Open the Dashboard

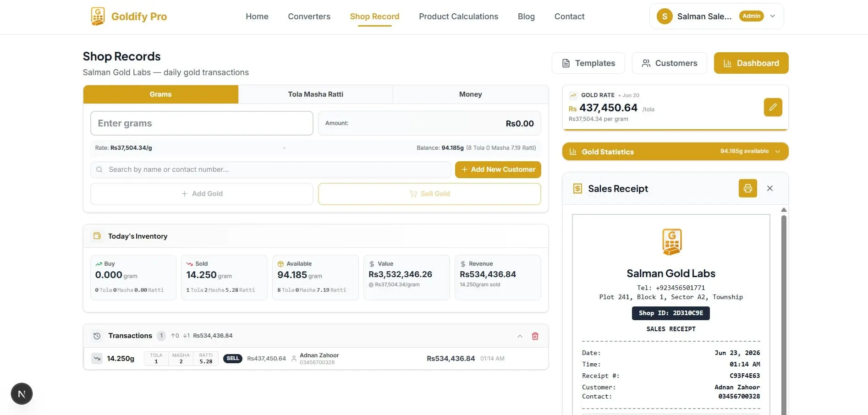click(751, 63)
